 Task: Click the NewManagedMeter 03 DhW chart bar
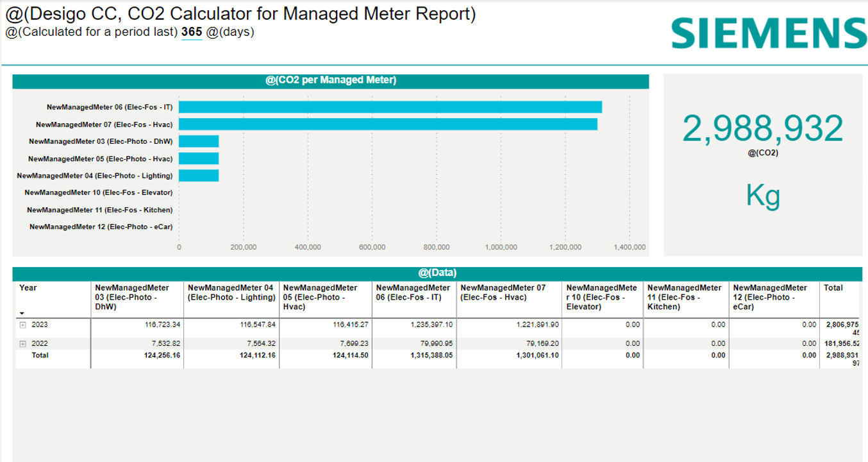point(199,141)
